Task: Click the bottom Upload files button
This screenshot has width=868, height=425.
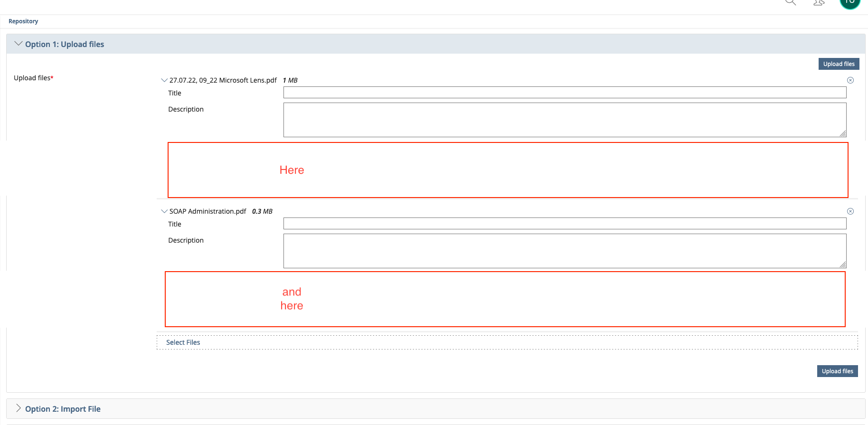Action: click(x=837, y=371)
